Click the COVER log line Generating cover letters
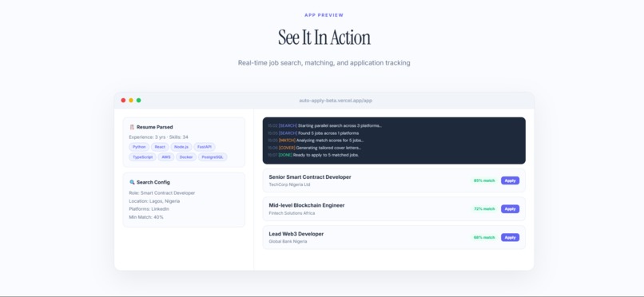This screenshot has width=644, height=297. coord(314,148)
